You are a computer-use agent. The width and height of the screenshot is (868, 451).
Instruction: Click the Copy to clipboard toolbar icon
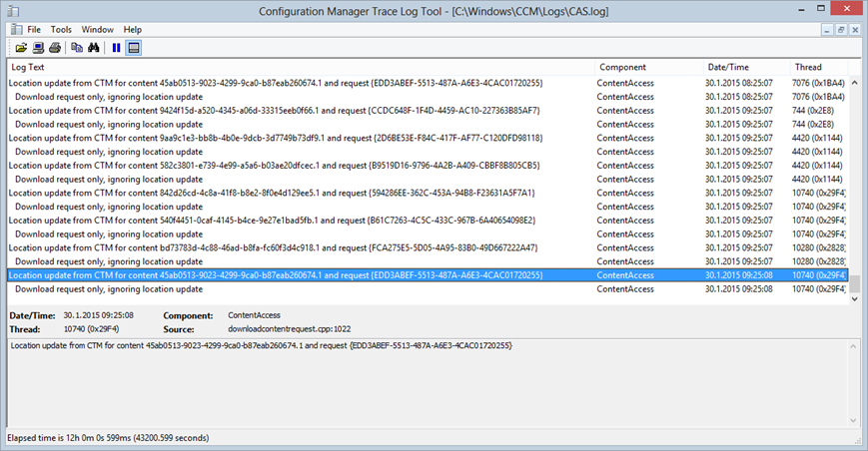[x=77, y=48]
